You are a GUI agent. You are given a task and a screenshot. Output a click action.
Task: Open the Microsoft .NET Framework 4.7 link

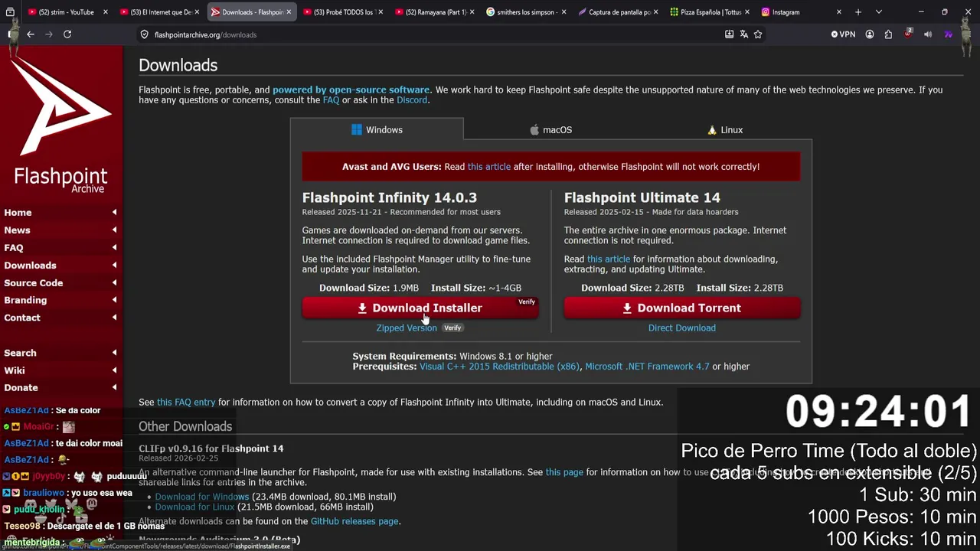(x=647, y=367)
